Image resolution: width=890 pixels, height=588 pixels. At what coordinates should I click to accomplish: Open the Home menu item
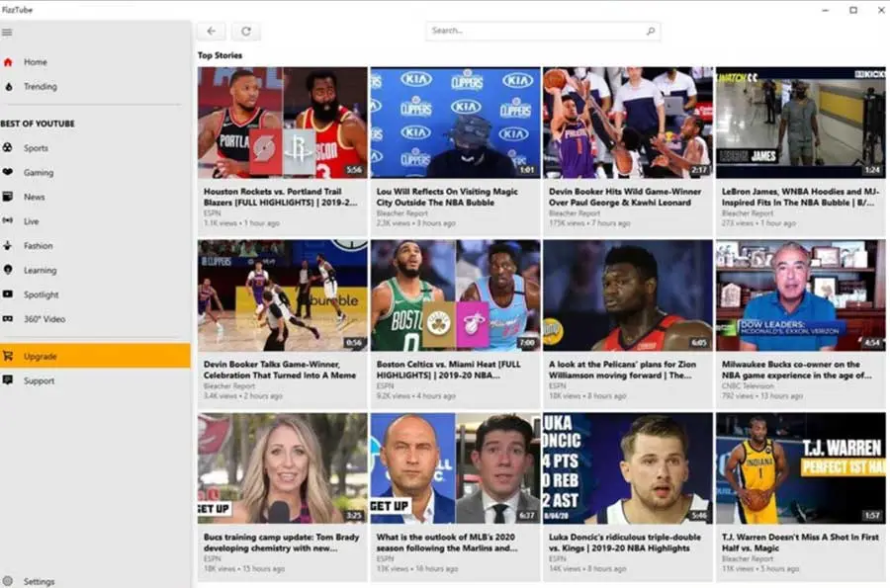[95, 62]
